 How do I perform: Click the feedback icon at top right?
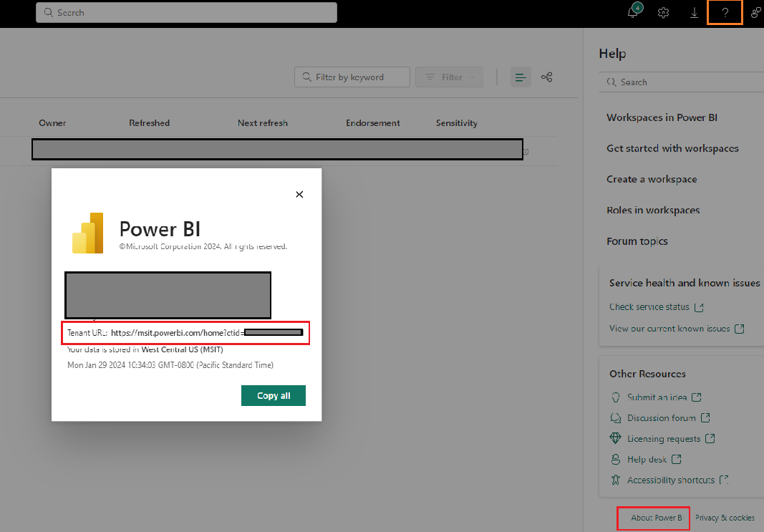tap(755, 12)
